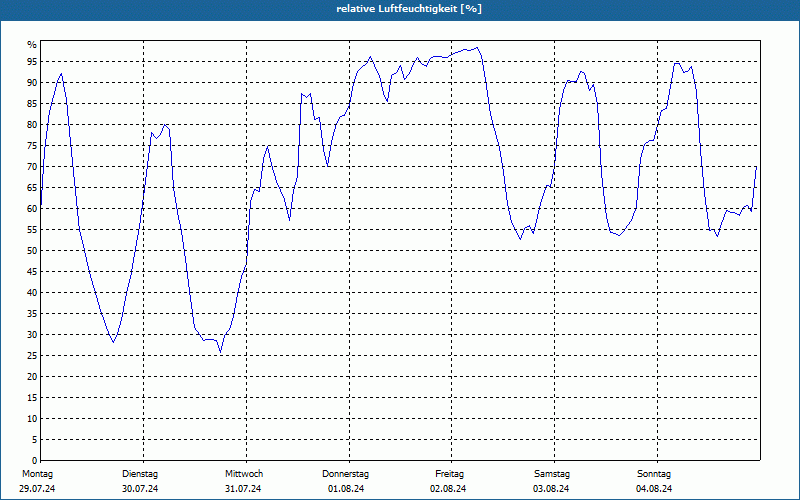Select the y-axis value "35"
Image resolution: width=800 pixels, height=500 pixels.
32,314
